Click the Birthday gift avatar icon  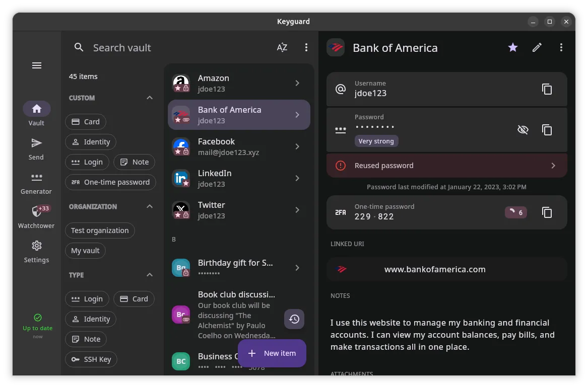pos(181,268)
